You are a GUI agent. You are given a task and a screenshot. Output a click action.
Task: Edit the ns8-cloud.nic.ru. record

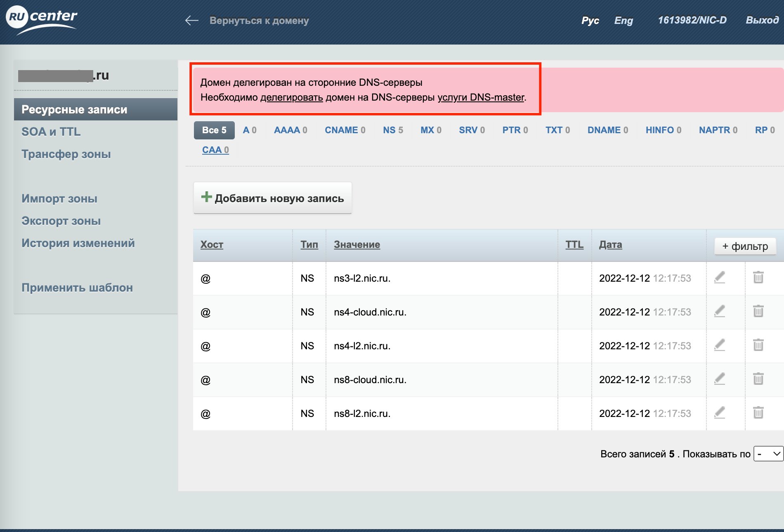(x=720, y=379)
